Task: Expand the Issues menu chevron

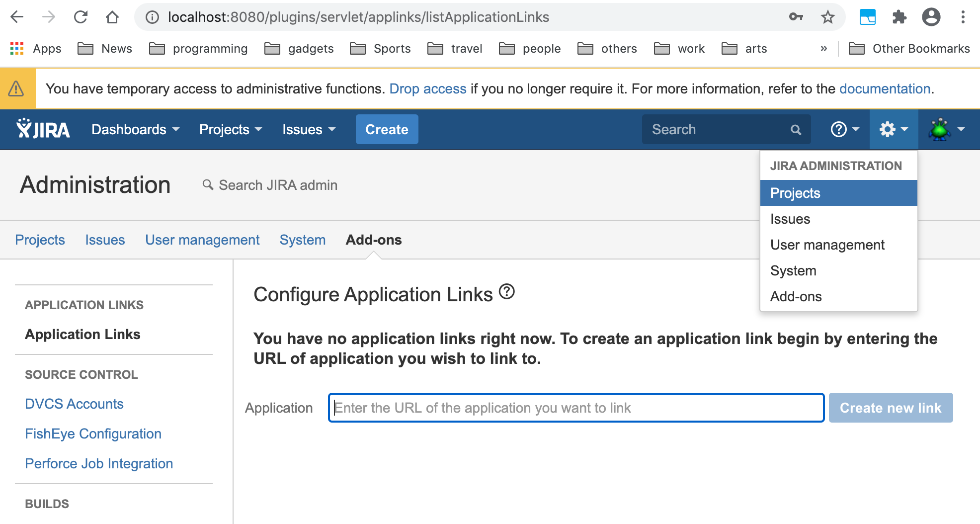Action: [331, 130]
